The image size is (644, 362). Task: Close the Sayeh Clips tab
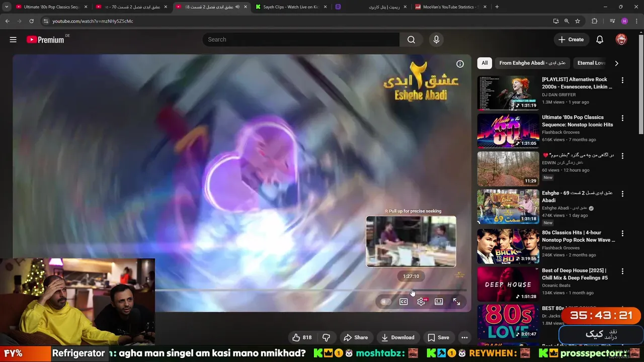pyautogui.click(x=325, y=7)
